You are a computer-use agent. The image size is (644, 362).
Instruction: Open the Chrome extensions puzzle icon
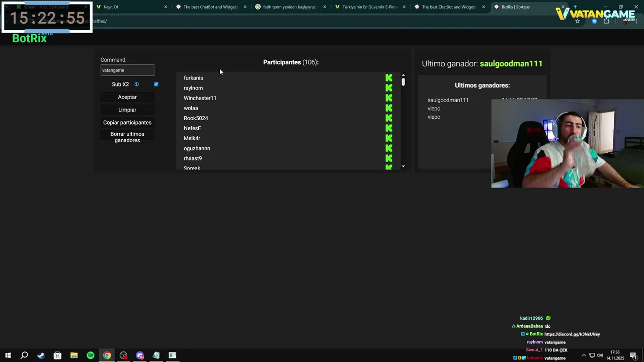pyautogui.click(x=606, y=21)
